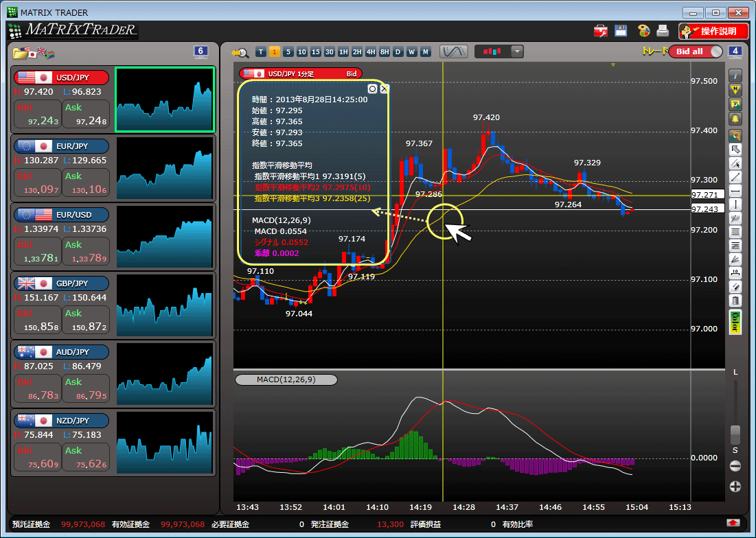This screenshot has width=756, height=538.
Task: Click the USD/JPY 1分足 Bid chart title
Action: point(300,73)
